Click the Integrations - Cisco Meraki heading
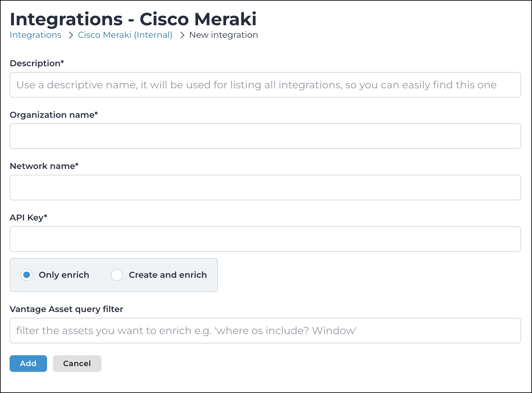532x393 pixels. 133,19
